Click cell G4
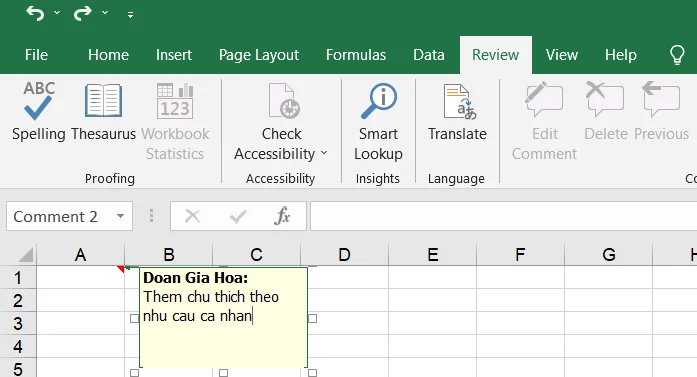 pyautogui.click(x=609, y=346)
